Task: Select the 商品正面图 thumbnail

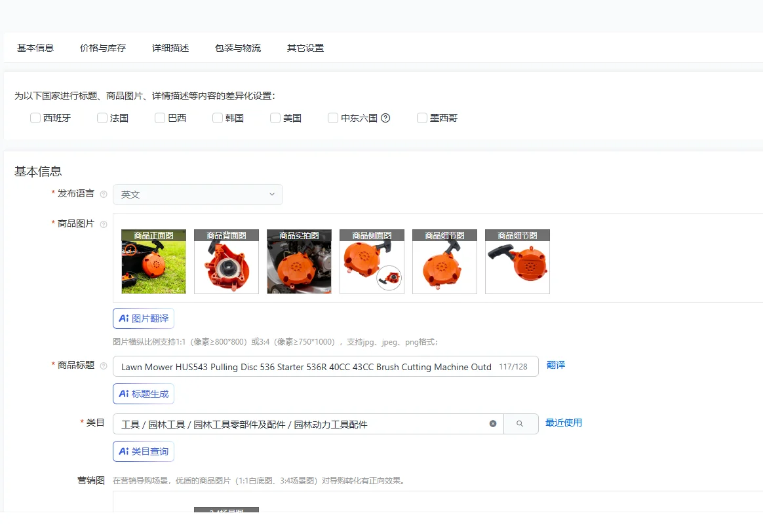Action: pos(154,261)
